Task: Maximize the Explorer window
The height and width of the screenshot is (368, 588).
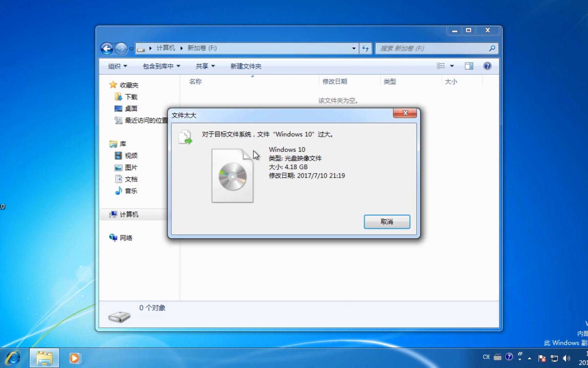Action: 469,31
